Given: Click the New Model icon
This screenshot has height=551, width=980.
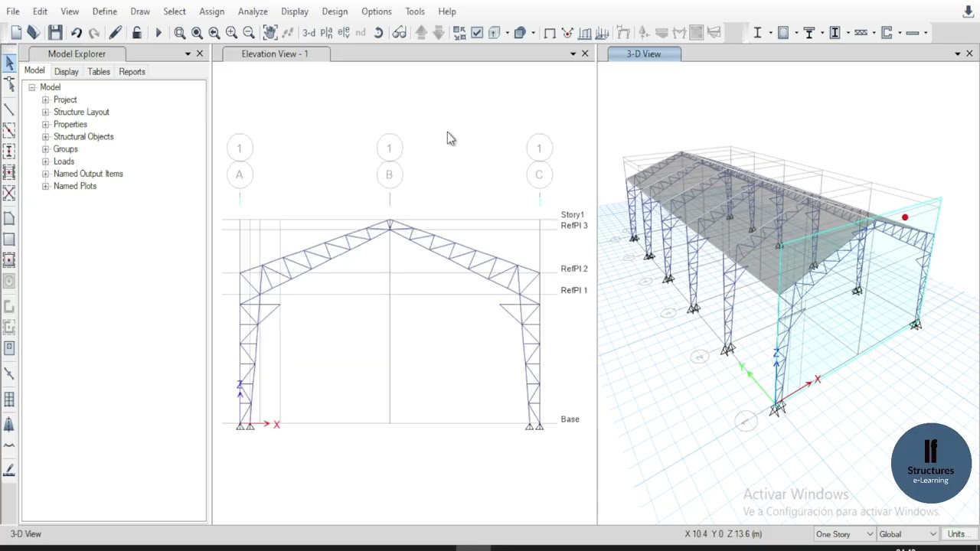Looking at the screenshot, I should (16, 32).
